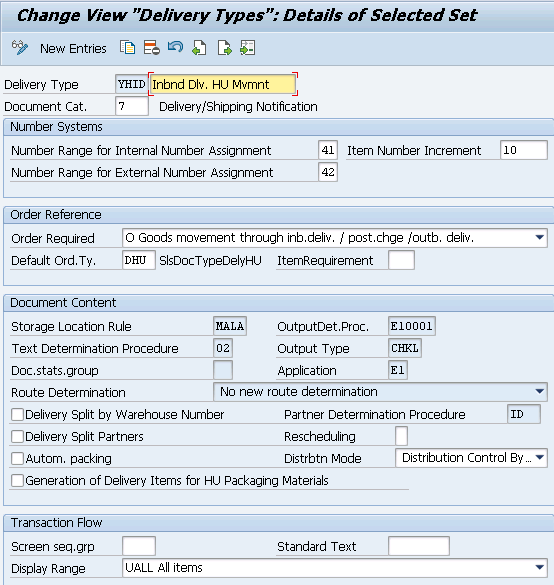Enable Delivery Split by Warehouse Number
554x585 pixels.
pos(18,414)
